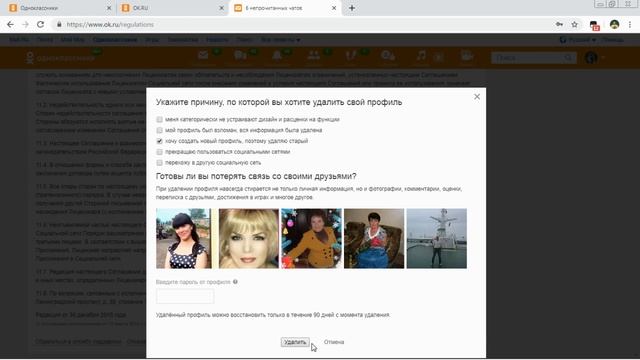The image size is (640, 360).
Task: Open the Chrome three-dot menu
Action: pyautogui.click(x=630, y=24)
